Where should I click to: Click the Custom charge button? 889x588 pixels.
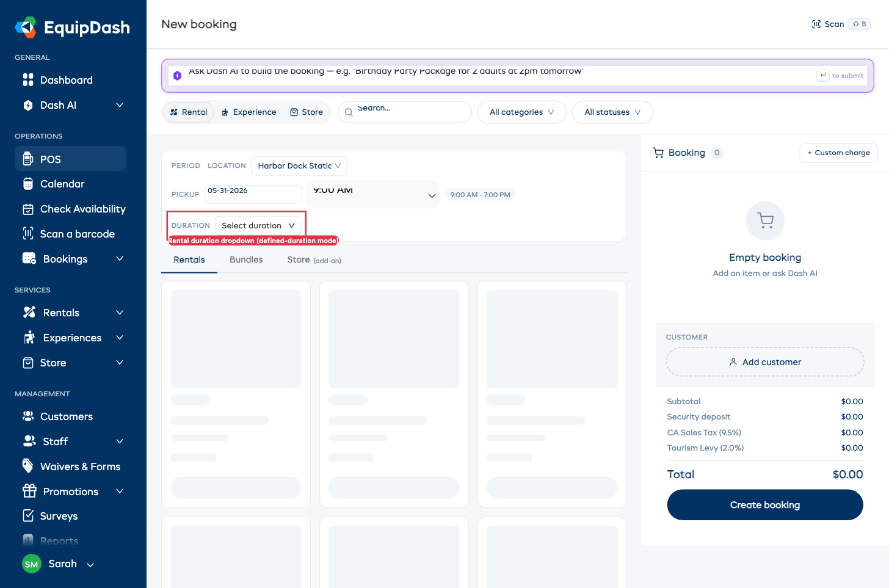click(839, 153)
